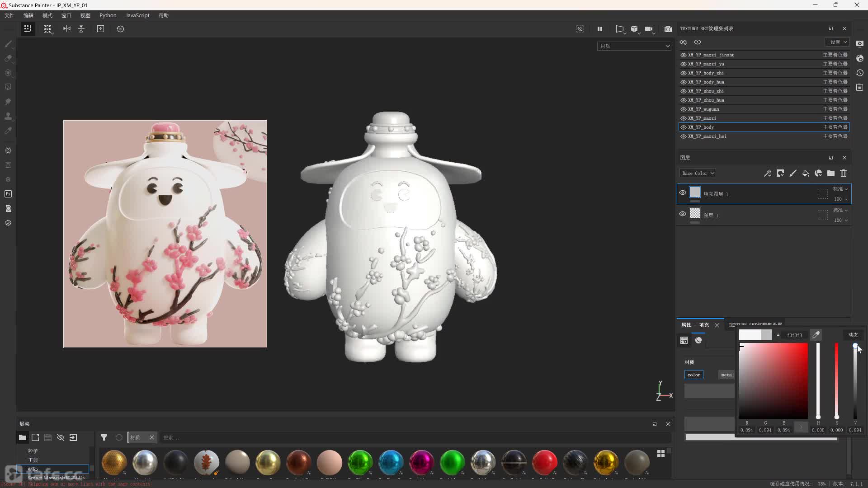Select the Polygon Fill tool
This screenshot has width=868, height=488.
click(8, 87)
